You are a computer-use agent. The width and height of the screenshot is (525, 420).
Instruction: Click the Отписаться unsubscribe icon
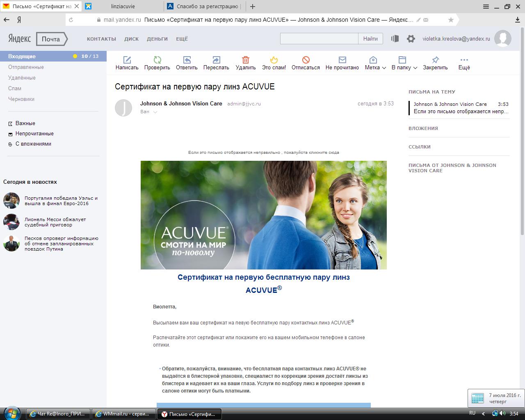point(306,60)
